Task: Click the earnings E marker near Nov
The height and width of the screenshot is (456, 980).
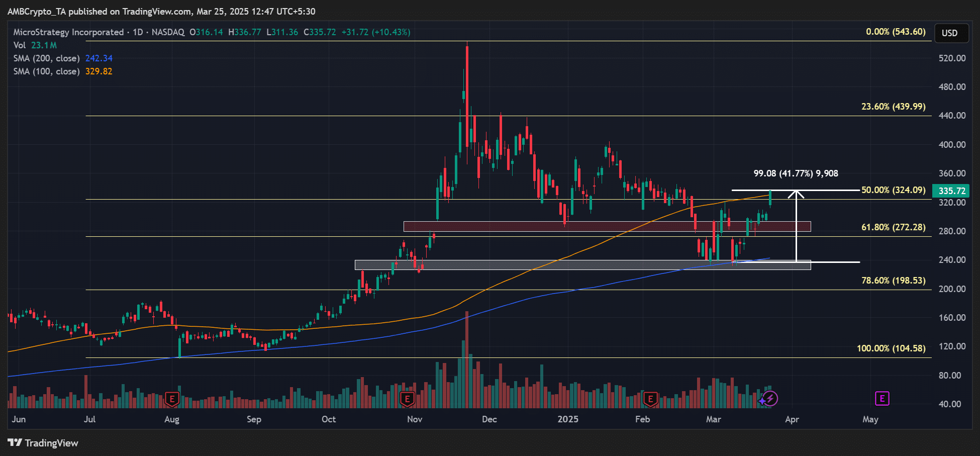Action: click(x=407, y=399)
